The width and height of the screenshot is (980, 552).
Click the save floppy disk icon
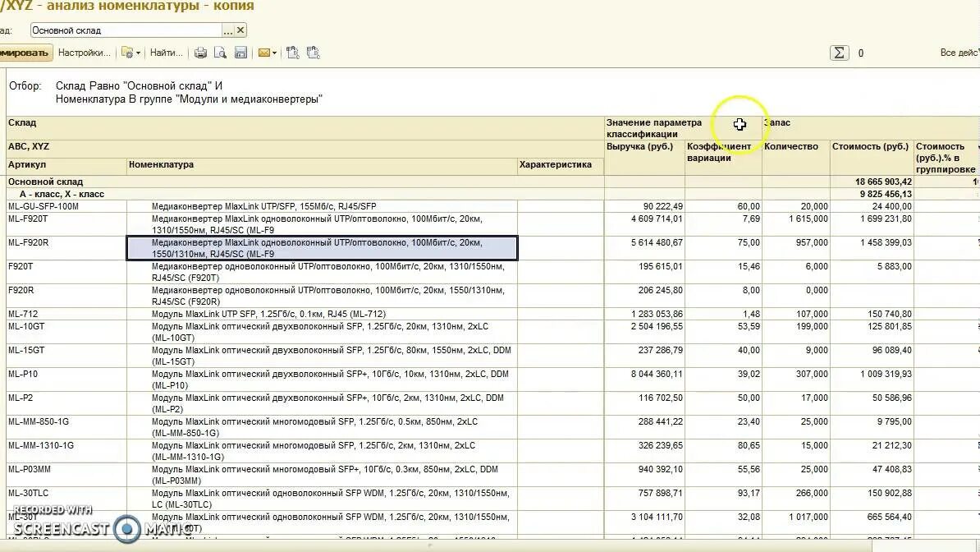240,53
